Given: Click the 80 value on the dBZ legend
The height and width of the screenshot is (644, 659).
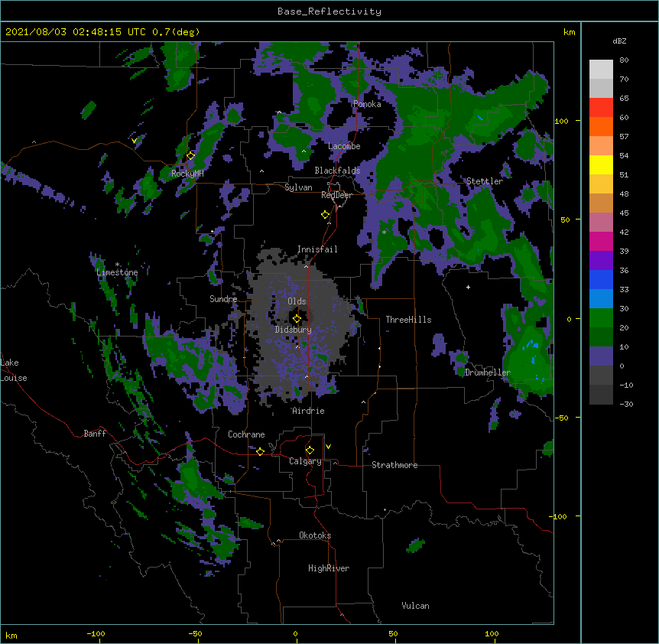Looking at the screenshot, I should click(x=624, y=60).
